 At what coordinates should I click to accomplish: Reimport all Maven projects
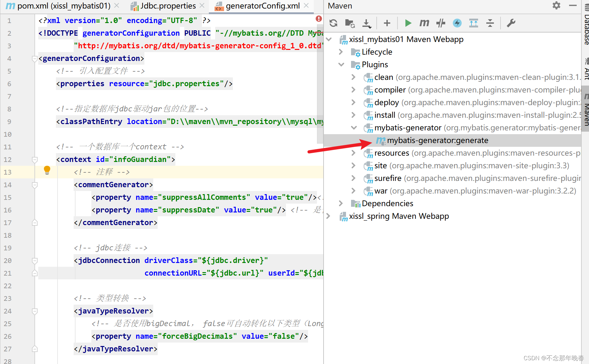point(333,23)
